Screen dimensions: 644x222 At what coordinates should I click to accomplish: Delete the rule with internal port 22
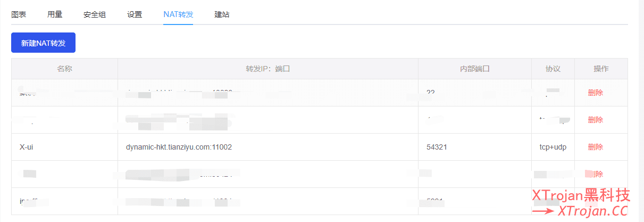click(x=596, y=93)
